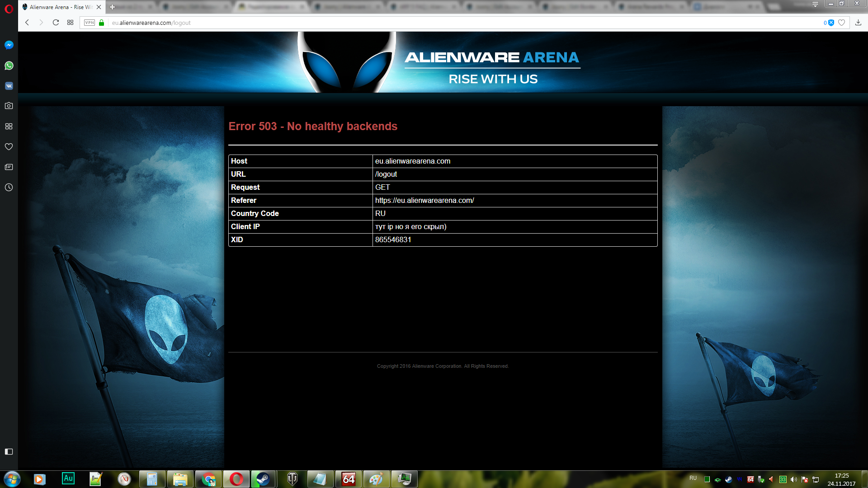Close the Alienware Arena tab
Image resolution: width=868 pixels, height=488 pixels.
(x=99, y=7)
